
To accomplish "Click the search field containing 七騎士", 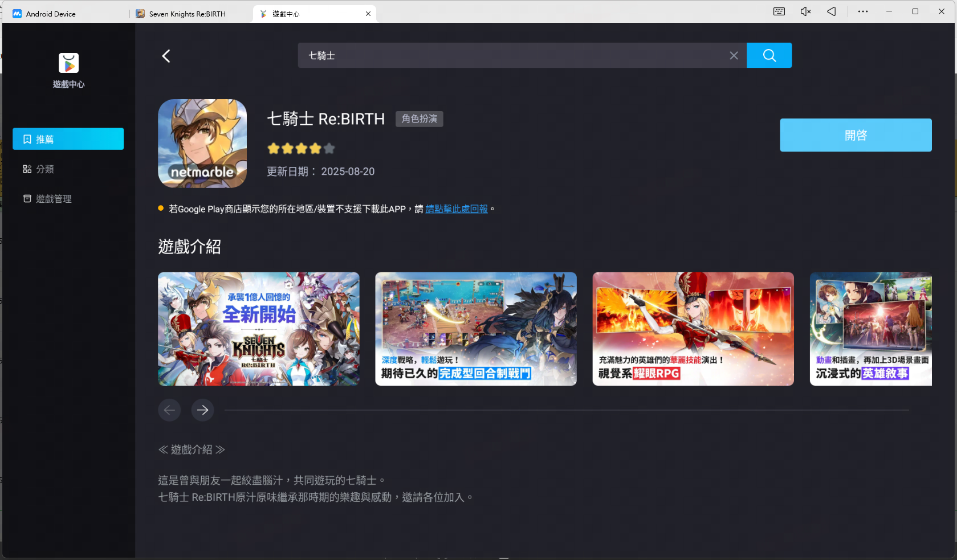I will (513, 55).
